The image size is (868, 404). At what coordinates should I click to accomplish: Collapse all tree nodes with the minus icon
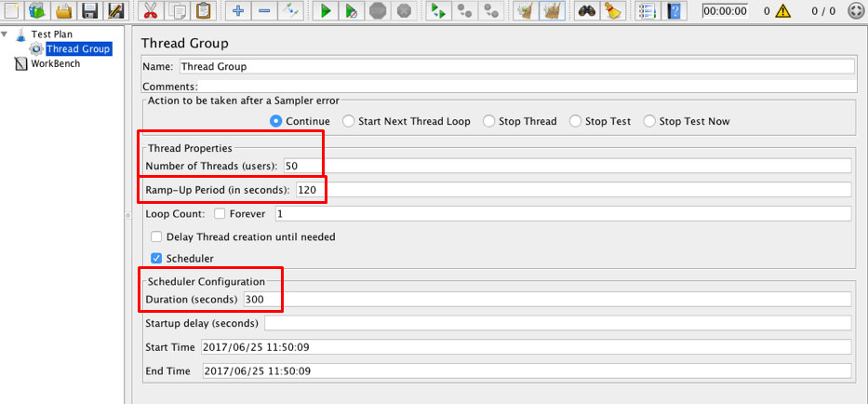coord(264,10)
